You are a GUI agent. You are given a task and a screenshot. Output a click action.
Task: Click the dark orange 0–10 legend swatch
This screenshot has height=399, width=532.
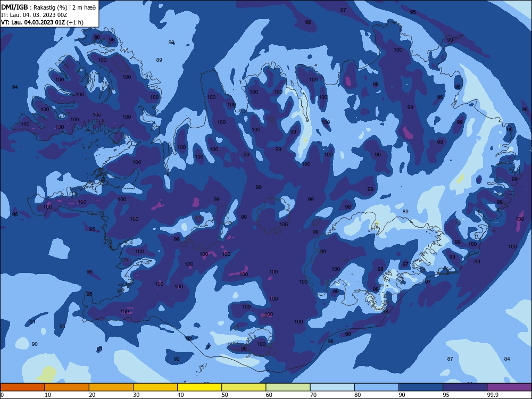pos(23,387)
